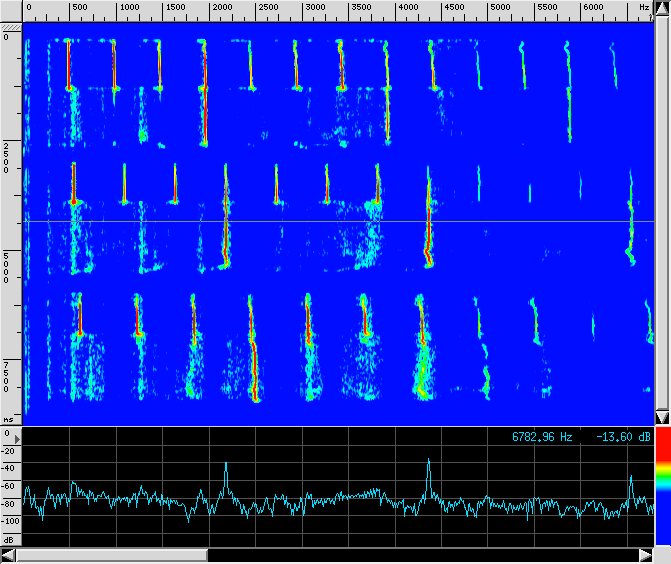Click the horizontal scrollbar thumb

pos(110,555)
